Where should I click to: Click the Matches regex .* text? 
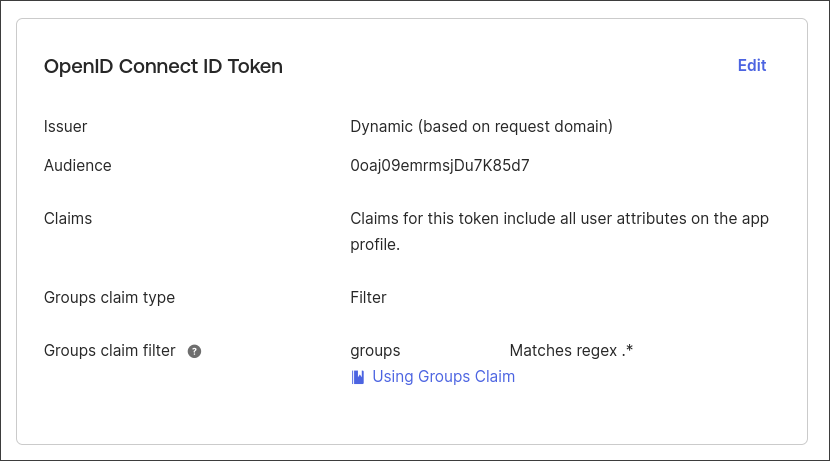[571, 350]
